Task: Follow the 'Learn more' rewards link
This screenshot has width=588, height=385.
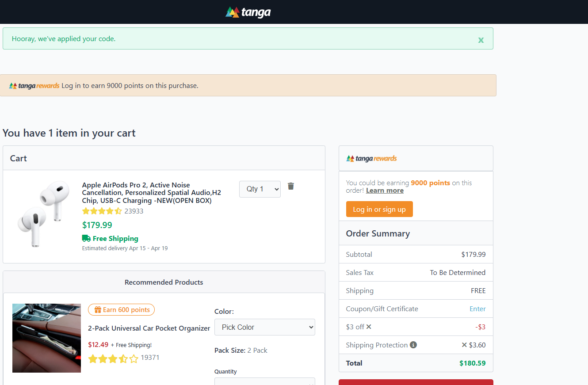Action: click(385, 191)
